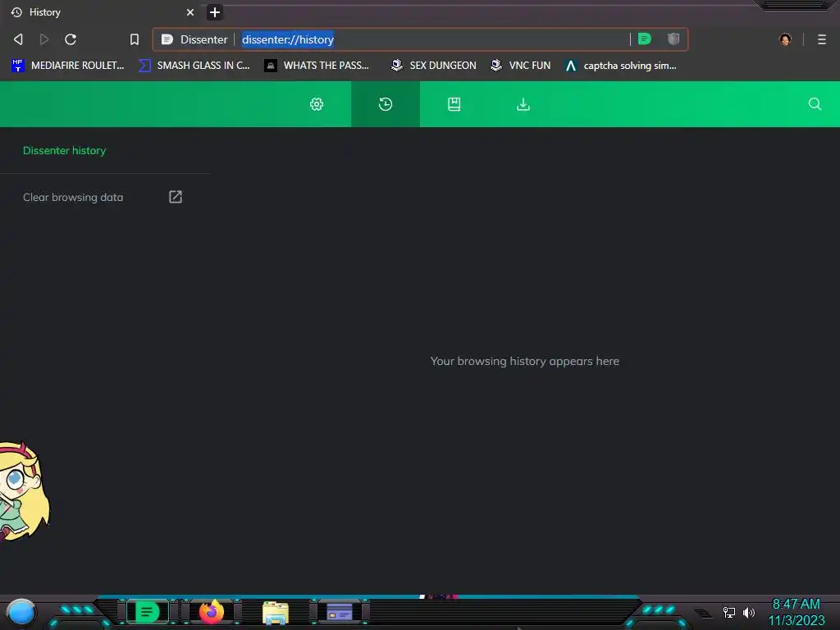Open the volume speaker icon in the tray

coord(748,612)
